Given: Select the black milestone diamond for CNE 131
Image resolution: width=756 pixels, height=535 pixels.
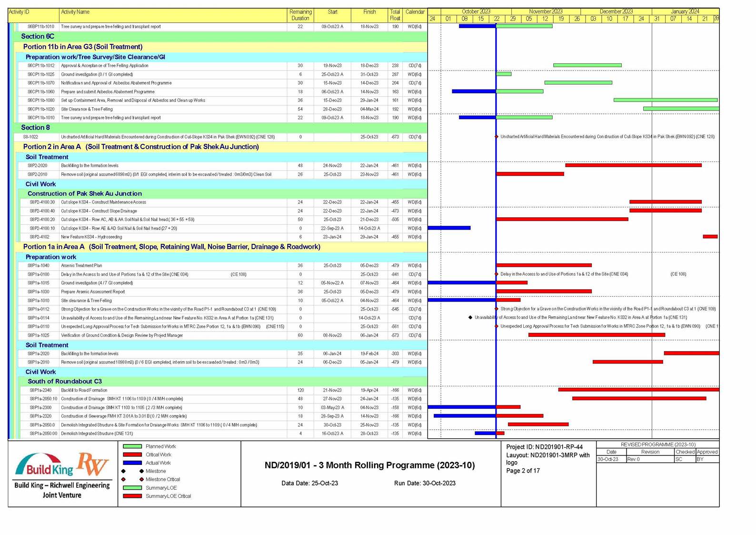Looking at the screenshot, I should [x=470, y=317].
